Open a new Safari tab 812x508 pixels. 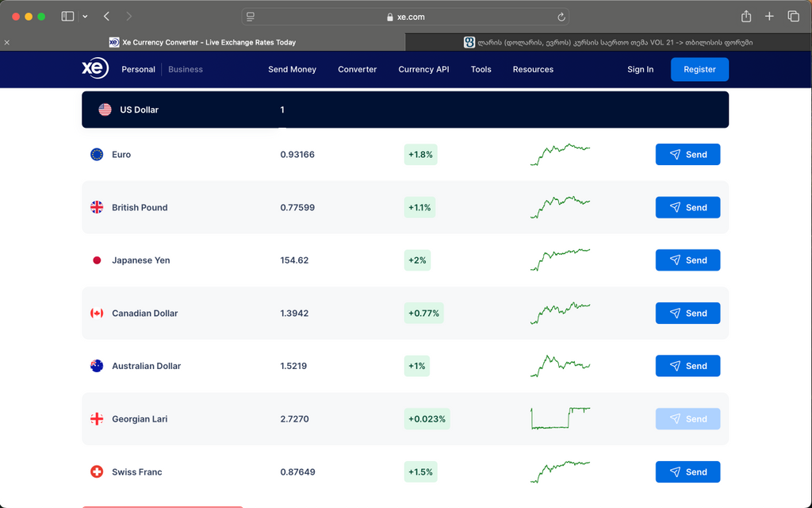[769, 17]
